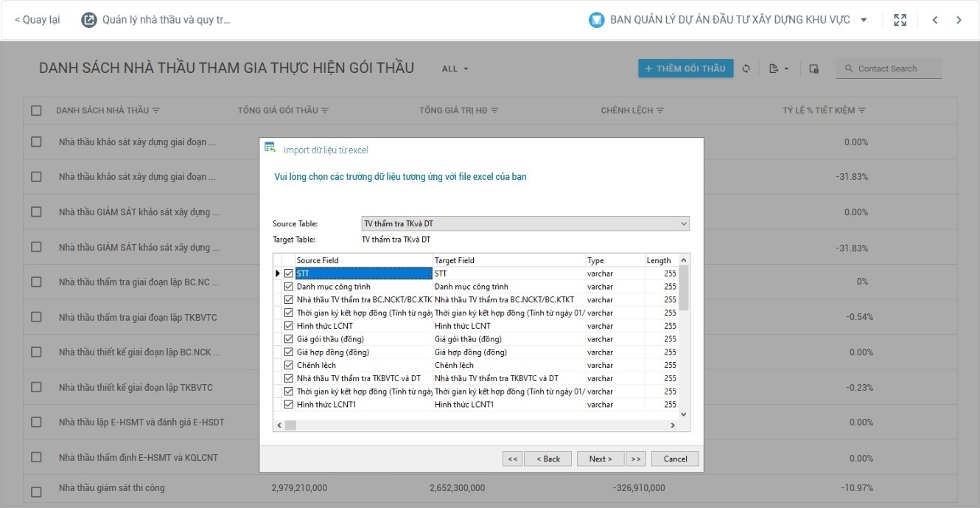
Task: Open the export file icon in the toolbar
Action: (x=773, y=68)
